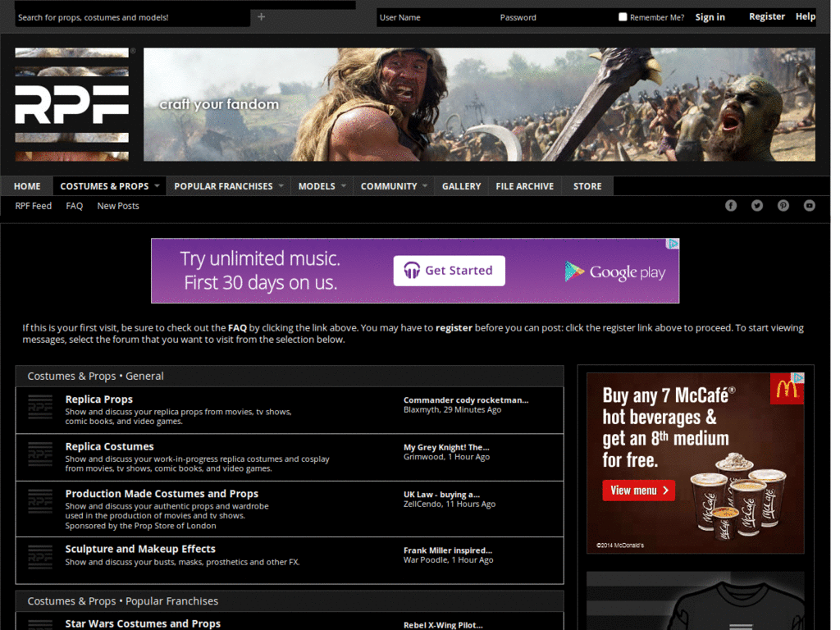This screenshot has width=840, height=630.
Task: Go to the File Archive menu item
Action: tap(524, 186)
